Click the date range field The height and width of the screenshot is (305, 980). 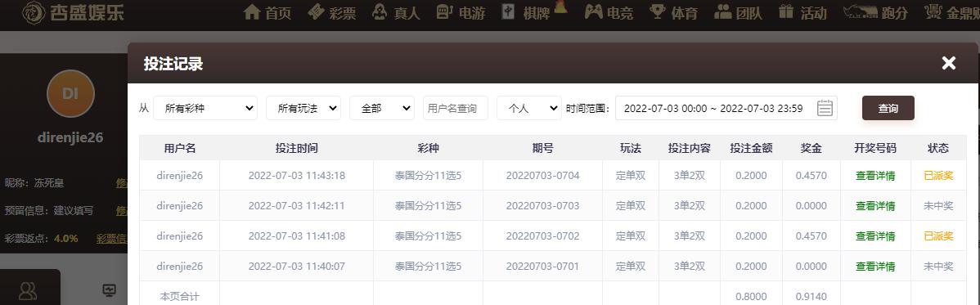click(x=726, y=108)
